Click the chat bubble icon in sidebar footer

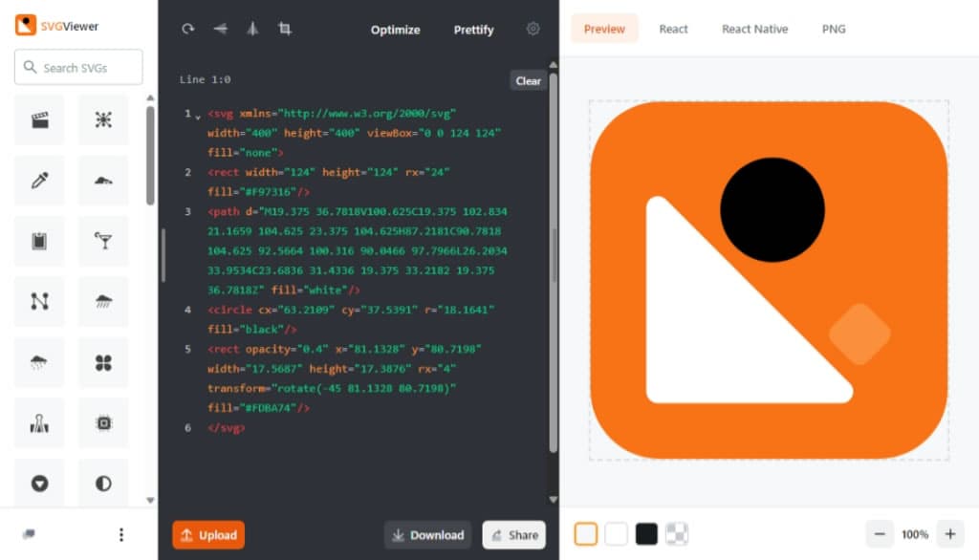[29, 534]
